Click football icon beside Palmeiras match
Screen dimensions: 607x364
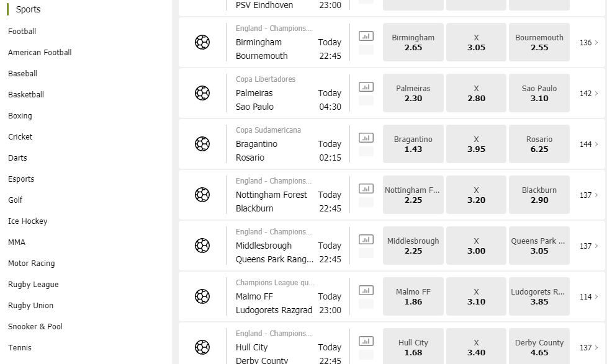coord(202,93)
